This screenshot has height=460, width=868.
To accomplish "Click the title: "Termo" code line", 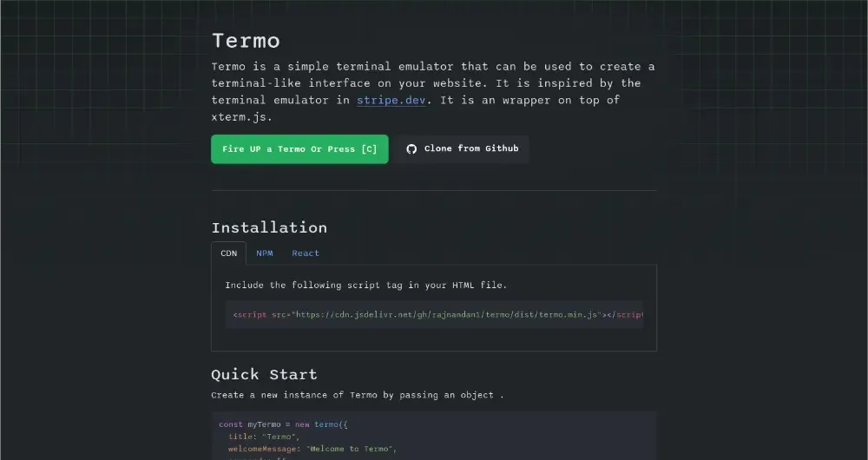I will [x=264, y=437].
